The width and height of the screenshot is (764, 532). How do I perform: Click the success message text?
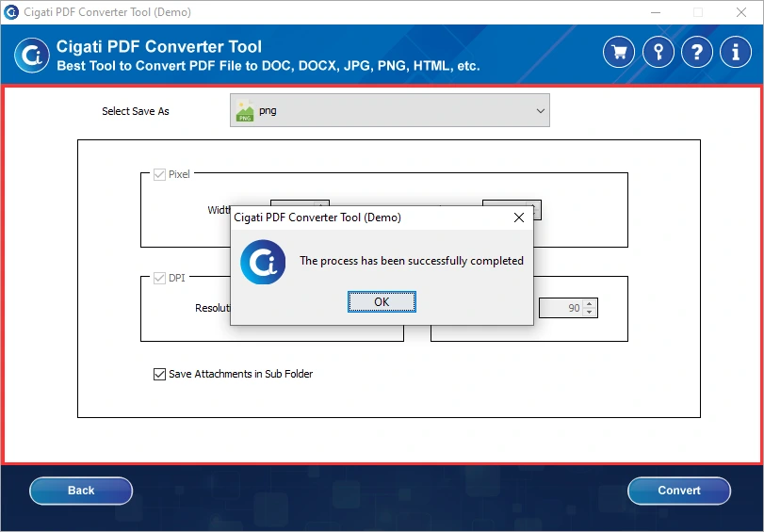(412, 261)
